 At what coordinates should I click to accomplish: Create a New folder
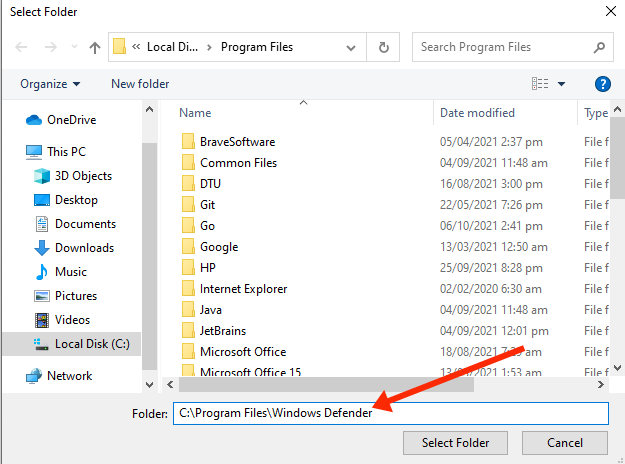[140, 84]
